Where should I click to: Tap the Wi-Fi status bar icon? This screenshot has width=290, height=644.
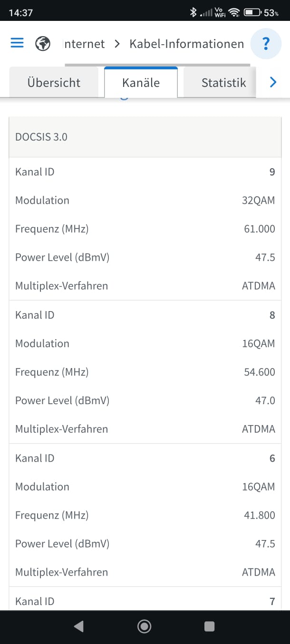coord(233,13)
